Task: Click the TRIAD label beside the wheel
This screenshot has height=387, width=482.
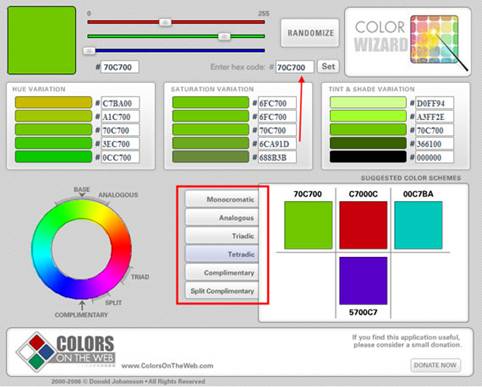Action: coord(140,277)
